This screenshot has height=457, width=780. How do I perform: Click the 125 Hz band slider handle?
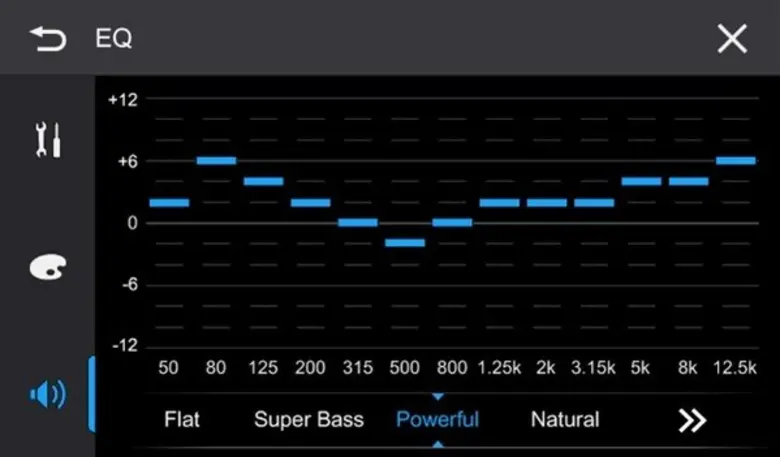[263, 181]
